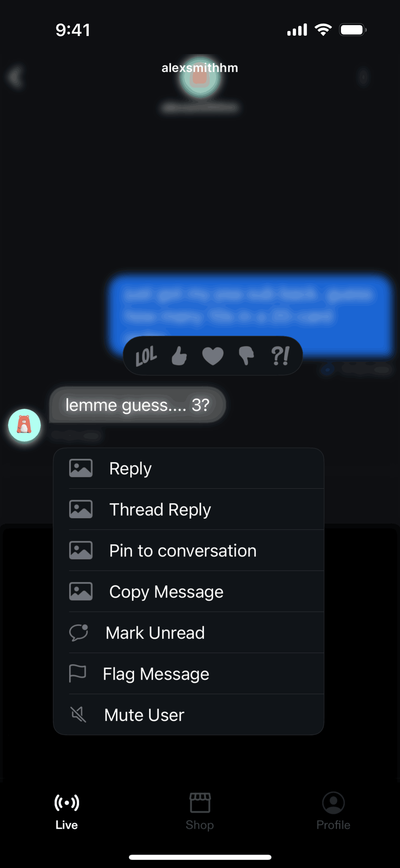Tap the bear avatar next to message

click(24, 425)
